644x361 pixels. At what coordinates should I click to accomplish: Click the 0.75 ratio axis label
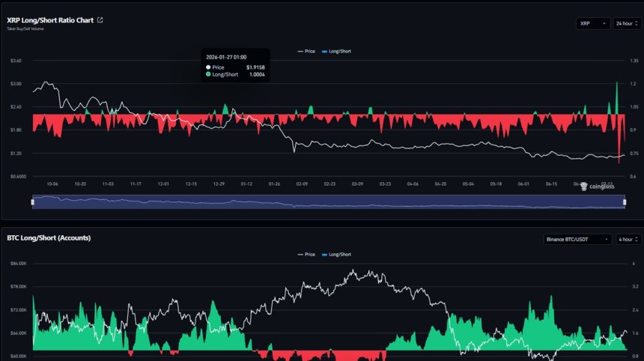tap(634, 154)
